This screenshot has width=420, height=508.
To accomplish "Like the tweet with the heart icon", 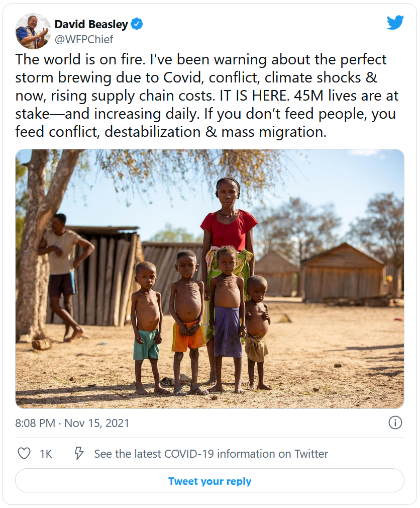I will (24, 454).
